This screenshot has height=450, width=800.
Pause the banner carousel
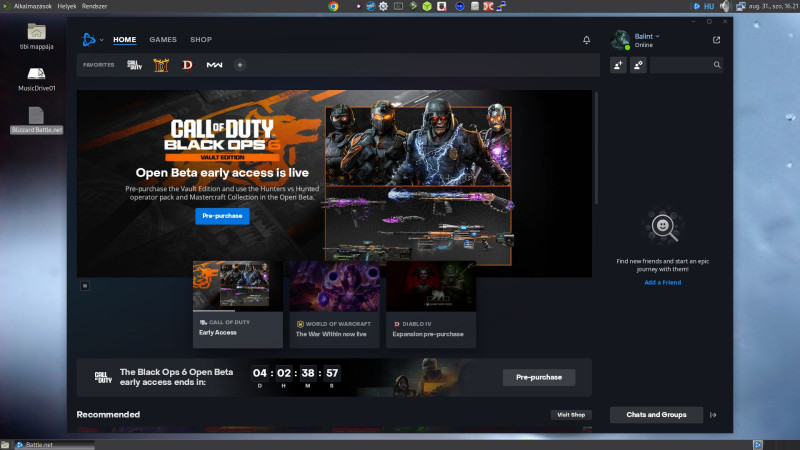click(x=85, y=286)
